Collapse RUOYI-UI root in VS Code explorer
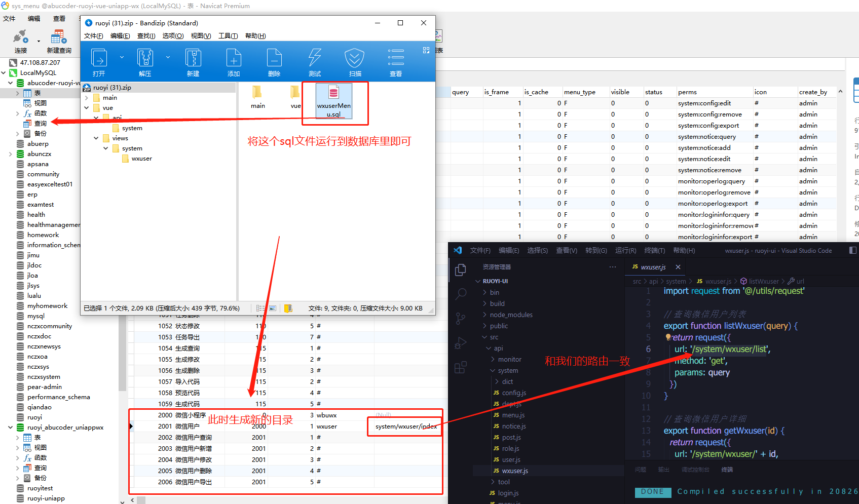Image resolution: width=859 pixels, height=504 pixels. pos(478,281)
